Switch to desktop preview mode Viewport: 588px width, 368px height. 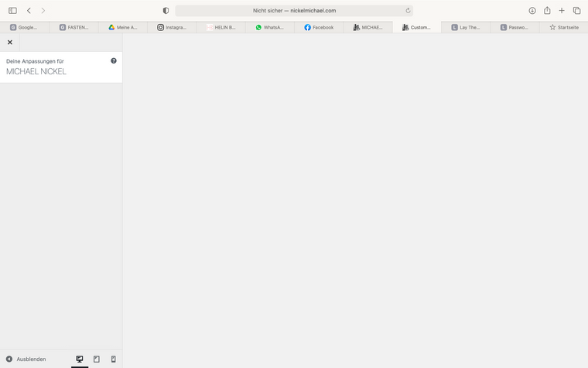click(x=80, y=359)
